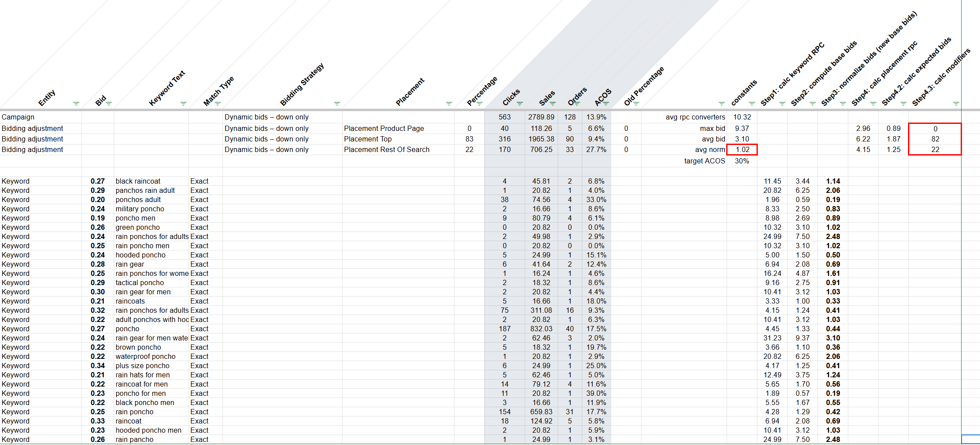
Task: Select the 'Placement Rest Of Search' cell
Action: click(x=398, y=149)
